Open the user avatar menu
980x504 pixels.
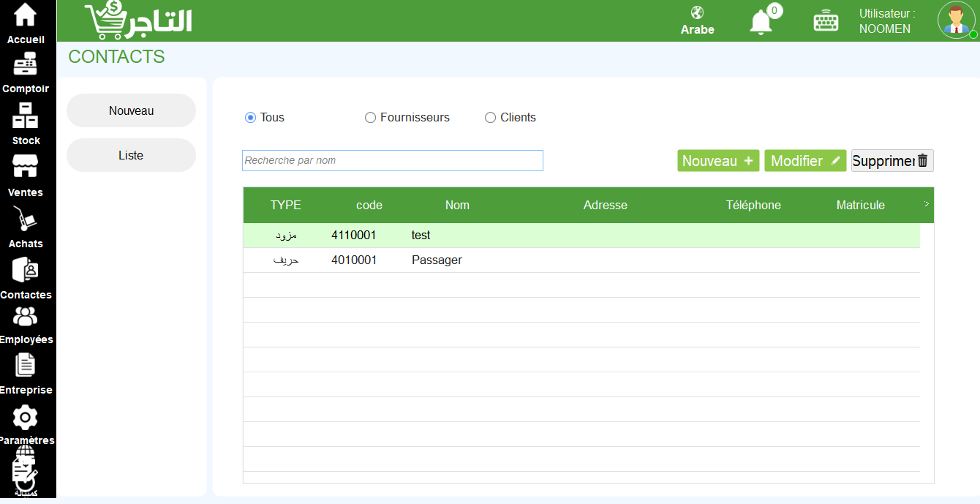pyautogui.click(x=956, y=20)
